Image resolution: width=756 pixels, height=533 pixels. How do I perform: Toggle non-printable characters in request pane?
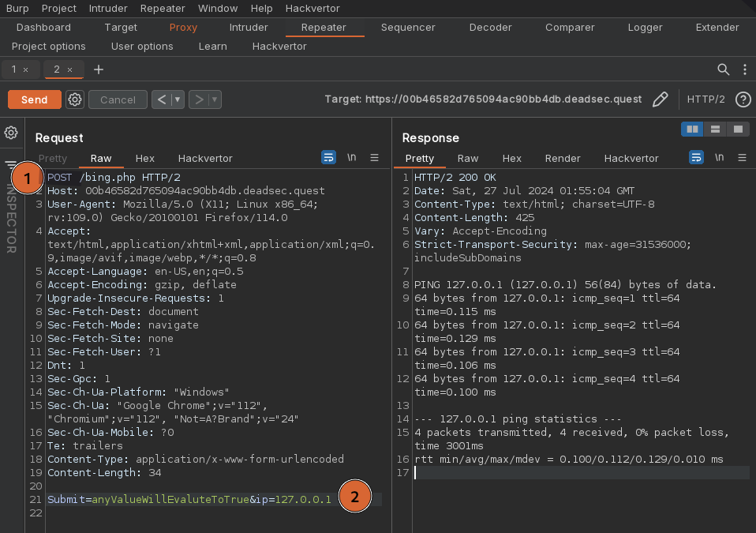pyautogui.click(x=351, y=157)
